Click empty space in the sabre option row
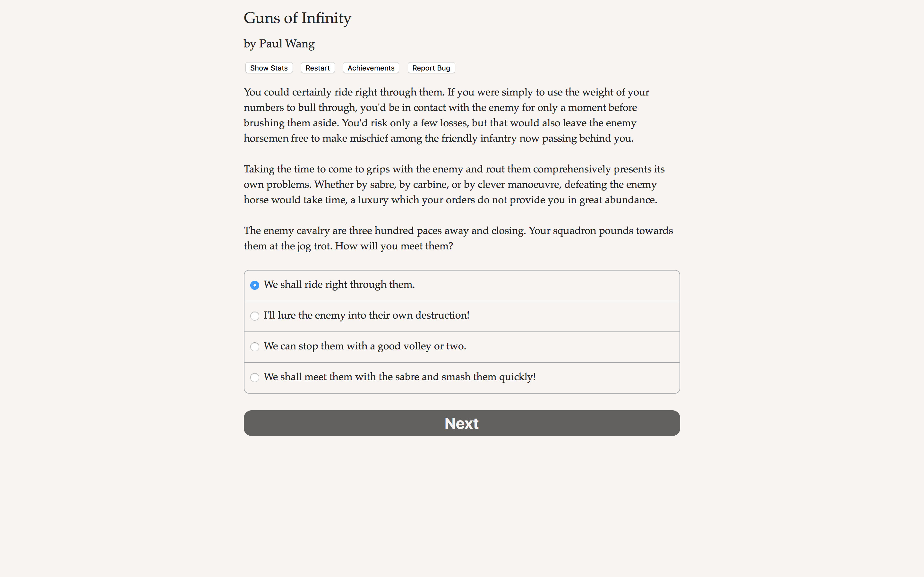924x577 pixels. tap(607, 377)
